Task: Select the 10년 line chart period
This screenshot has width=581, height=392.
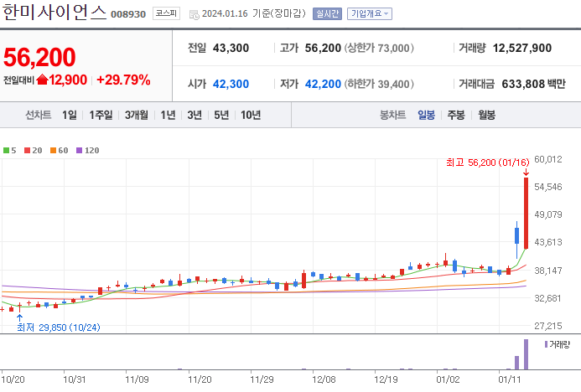Action: coord(251,115)
